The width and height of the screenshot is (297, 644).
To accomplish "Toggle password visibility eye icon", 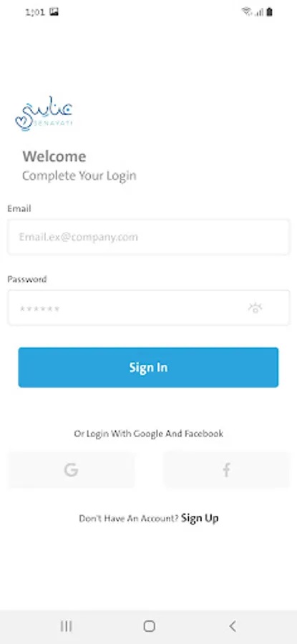I will (255, 308).
